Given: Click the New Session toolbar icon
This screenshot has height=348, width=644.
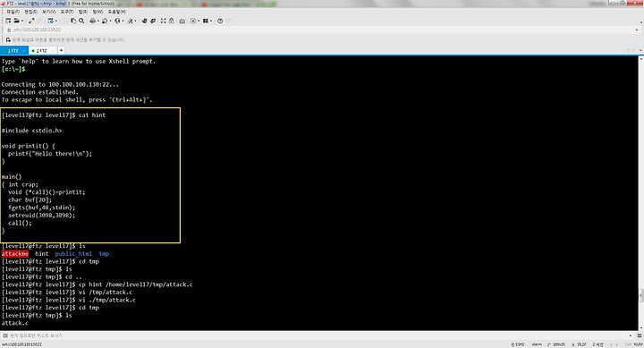Looking at the screenshot, I should (x=8, y=21).
